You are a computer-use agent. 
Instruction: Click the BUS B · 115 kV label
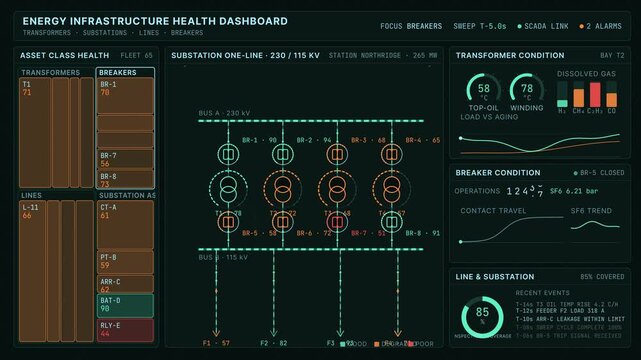point(223,257)
